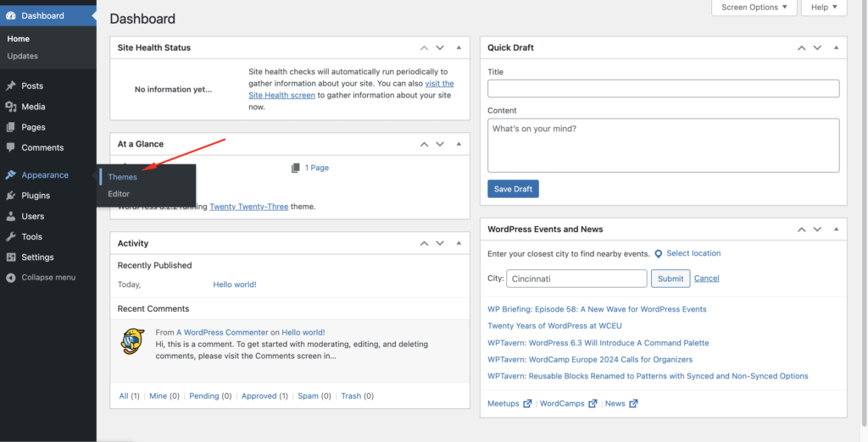Move Quick Draft widget down

click(x=817, y=47)
